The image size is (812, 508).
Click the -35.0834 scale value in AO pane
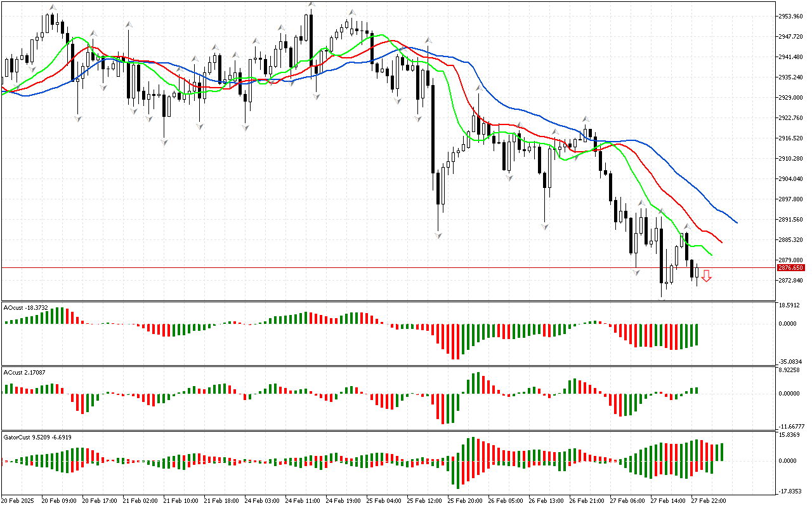(792, 361)
